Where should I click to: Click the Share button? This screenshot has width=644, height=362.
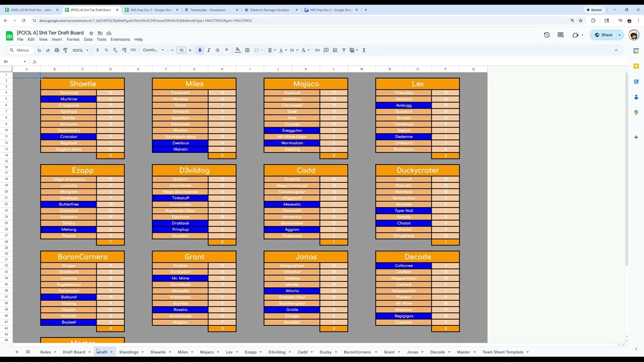pyautogui.click(x=603, y=35)
